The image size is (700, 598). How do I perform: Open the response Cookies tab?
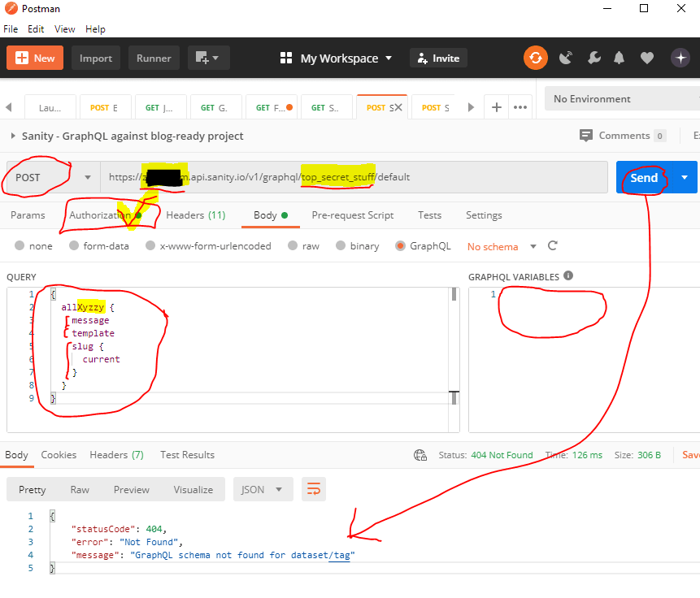59,455
